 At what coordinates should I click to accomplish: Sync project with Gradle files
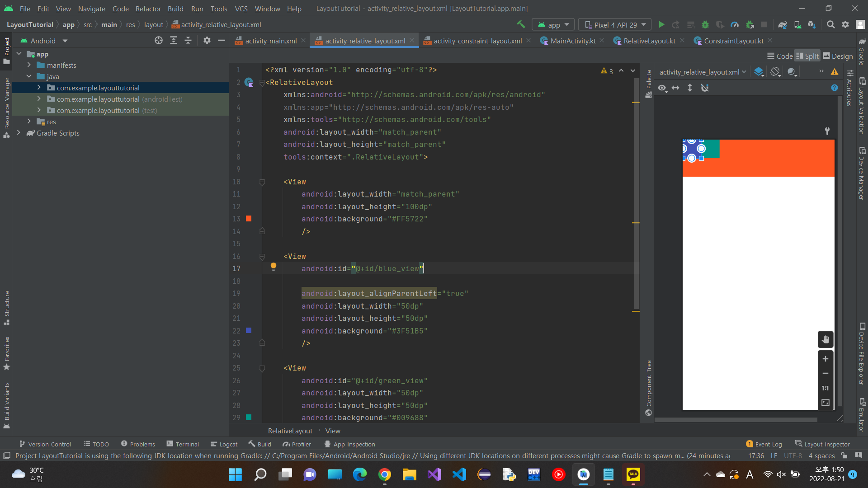[783, 25]
